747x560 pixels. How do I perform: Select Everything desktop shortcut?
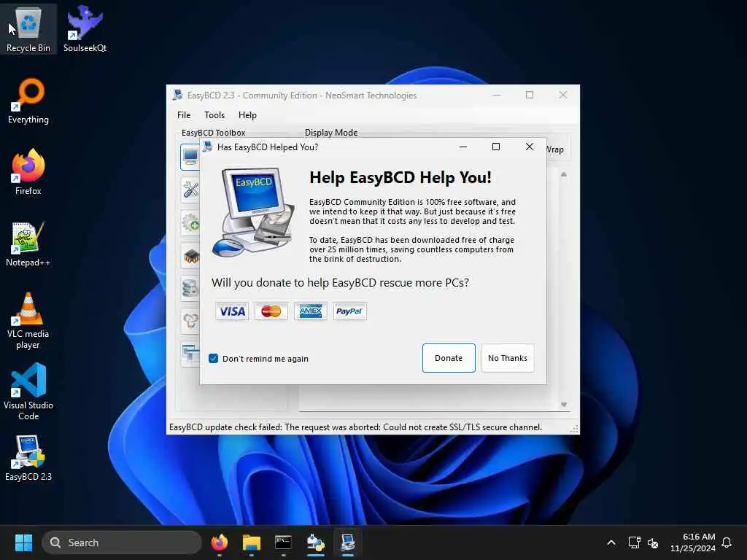click(28, 101)
